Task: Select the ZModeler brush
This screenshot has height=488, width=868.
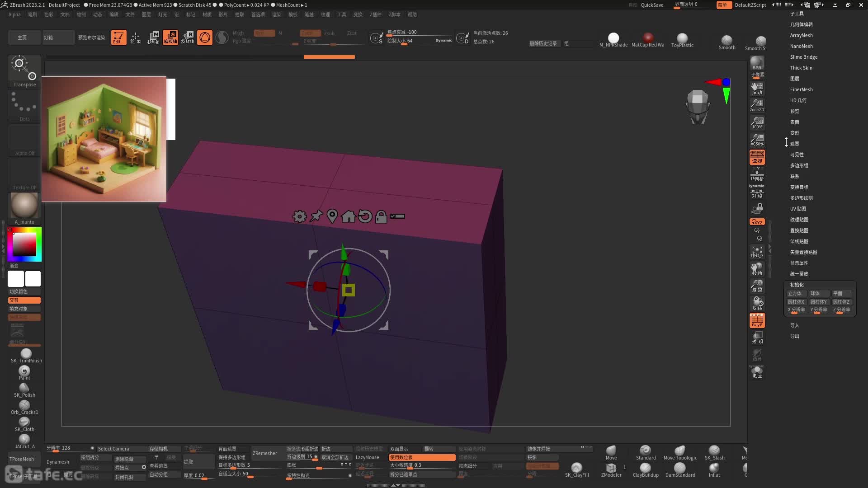Action: [x=611, y=470]
